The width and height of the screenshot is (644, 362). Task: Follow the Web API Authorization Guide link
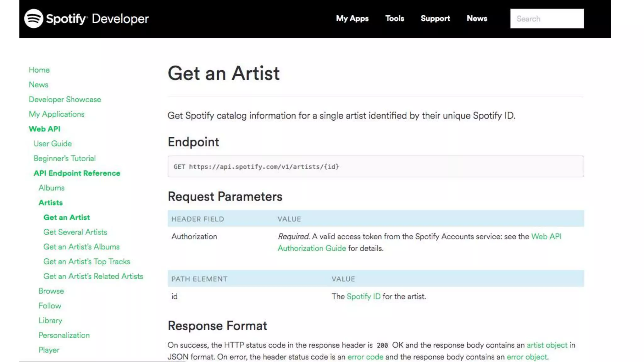coord(312,248)
